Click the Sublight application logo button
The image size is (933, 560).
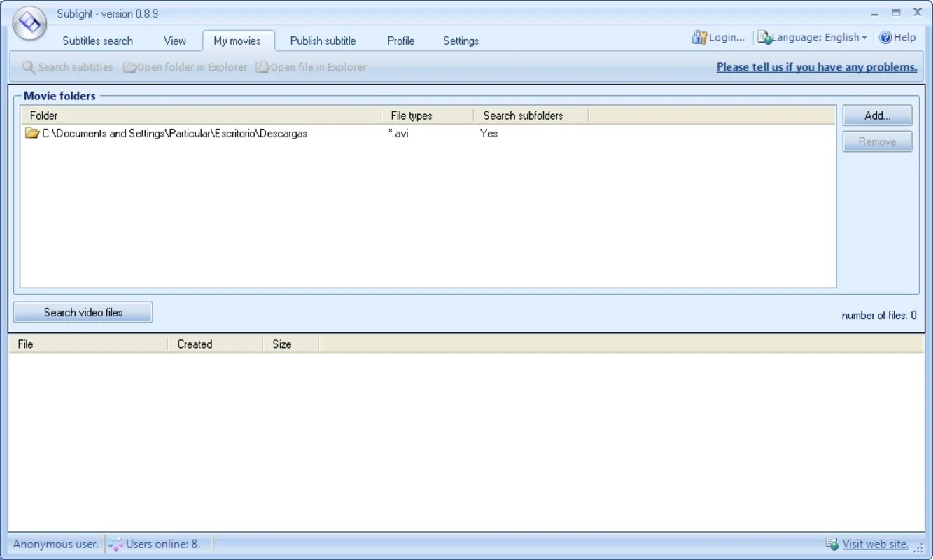click(29, 24)
